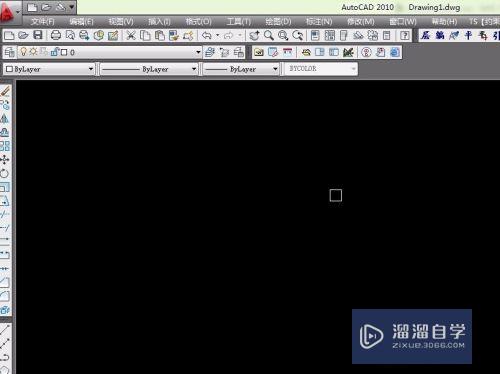Select the Move tool with four arrows
The height and width of the screenshot is (374, 500).
(5, 160)
